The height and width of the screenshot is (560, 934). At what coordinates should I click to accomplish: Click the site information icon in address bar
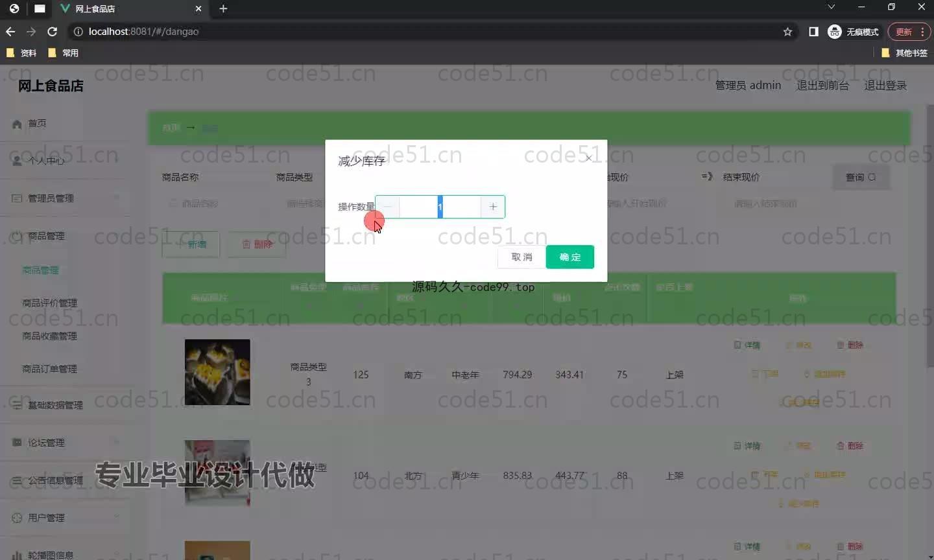coord(78,32)
